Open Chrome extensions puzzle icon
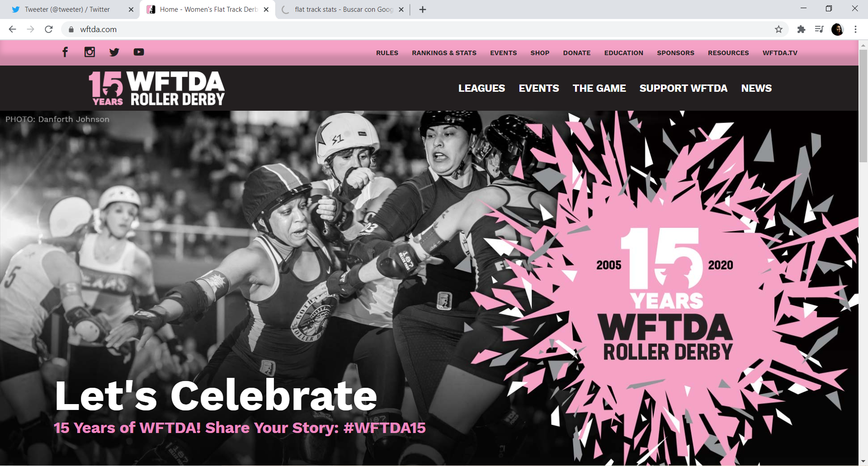The height and width of the screenshot is (466, 868). (x=801, y=29)
